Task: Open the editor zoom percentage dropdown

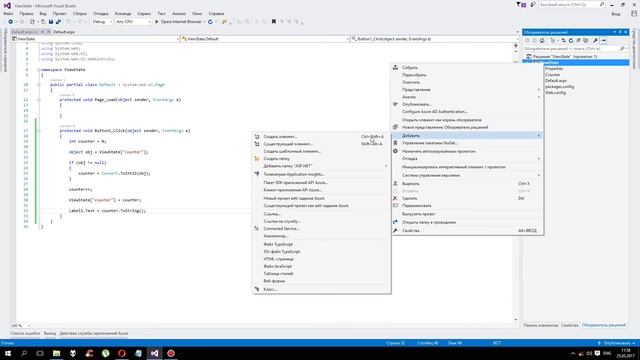Action: coord(20,325)
